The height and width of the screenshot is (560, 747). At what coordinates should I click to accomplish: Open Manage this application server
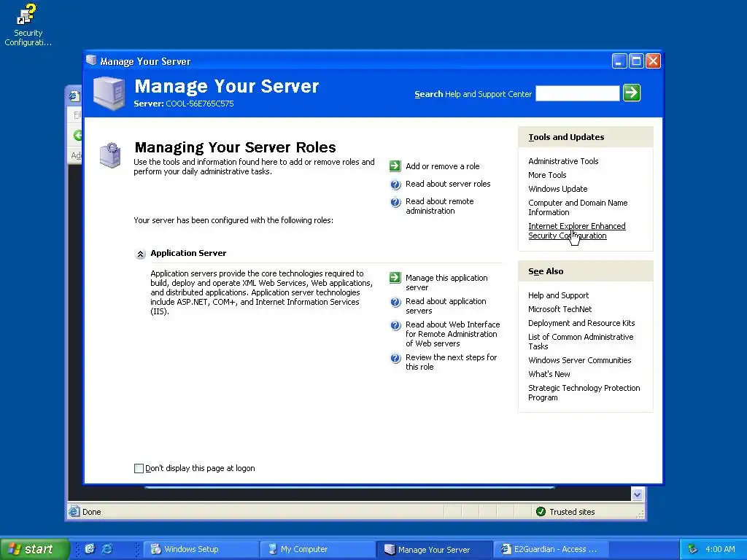[x=446, y=282]
